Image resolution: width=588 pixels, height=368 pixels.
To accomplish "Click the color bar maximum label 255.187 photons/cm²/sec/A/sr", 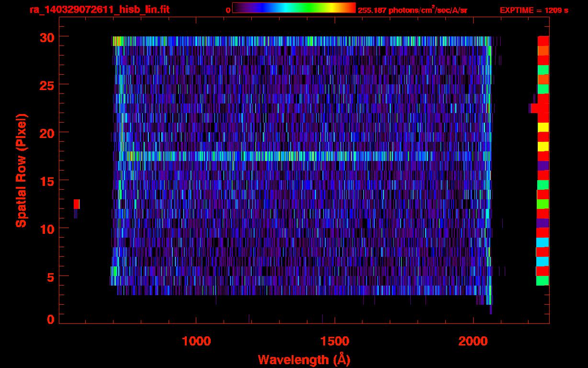I will point(412,10).
